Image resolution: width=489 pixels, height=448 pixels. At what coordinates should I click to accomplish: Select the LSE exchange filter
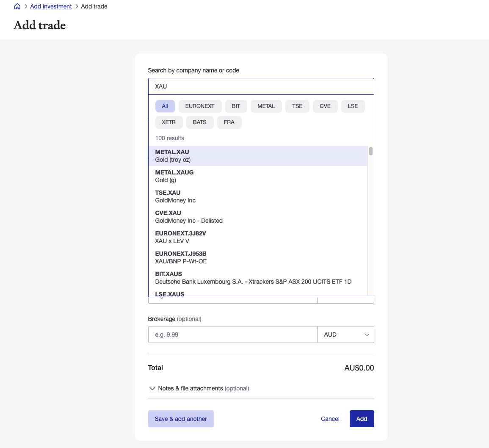point(353,106)
